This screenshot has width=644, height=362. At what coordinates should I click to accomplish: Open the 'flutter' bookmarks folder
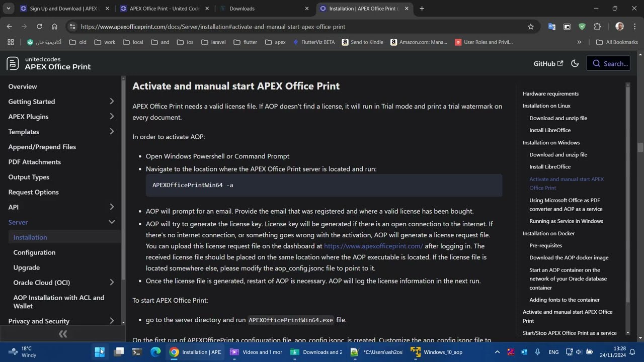pyautogui.click(x=246, y=42)
